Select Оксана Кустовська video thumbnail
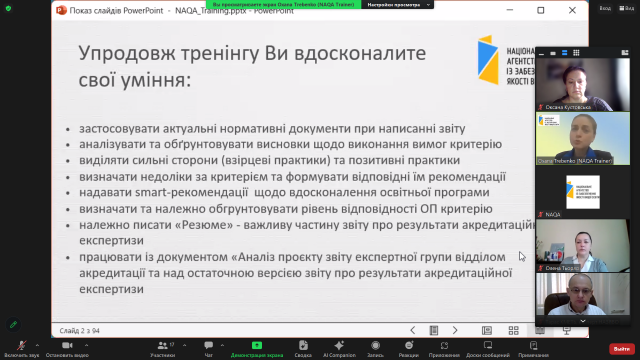 click(583, 84)
